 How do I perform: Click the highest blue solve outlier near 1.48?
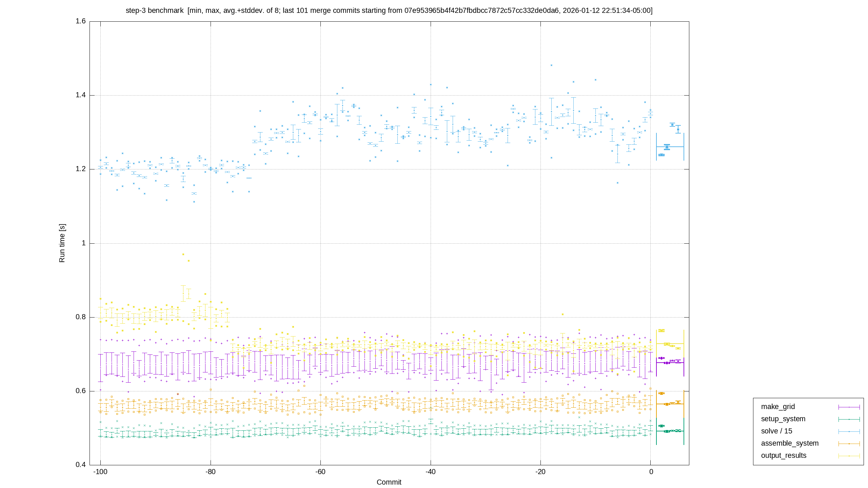coord(551,65)
